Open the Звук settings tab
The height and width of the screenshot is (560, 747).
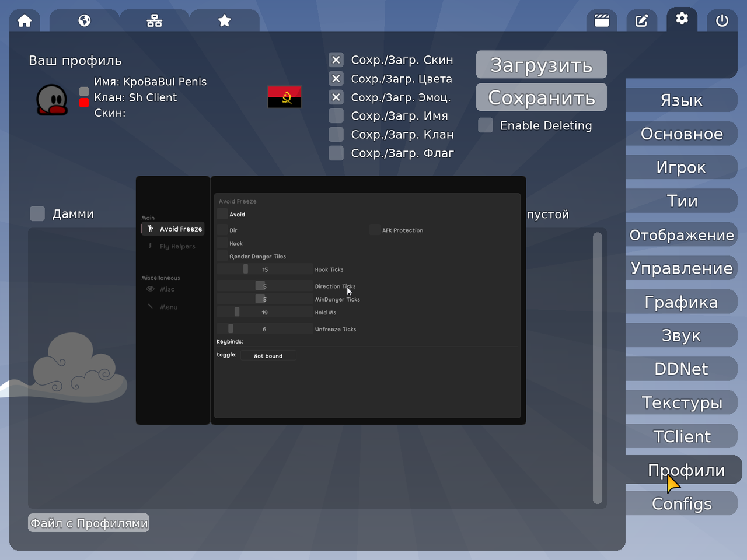tap(682, 335)
